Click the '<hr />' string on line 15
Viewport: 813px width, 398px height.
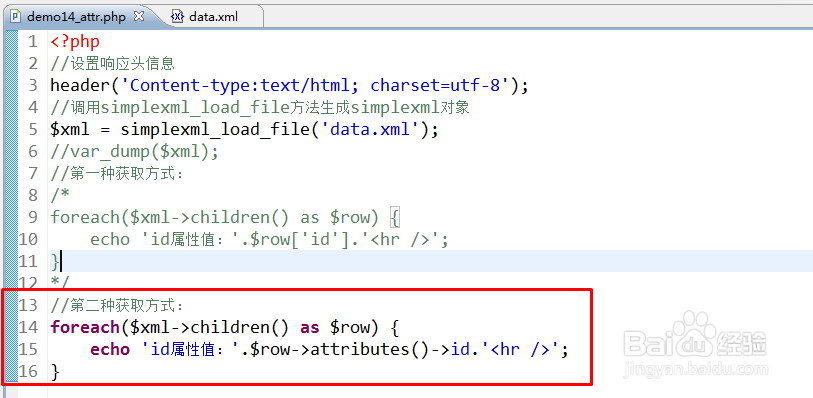click(x=520, y=349)
